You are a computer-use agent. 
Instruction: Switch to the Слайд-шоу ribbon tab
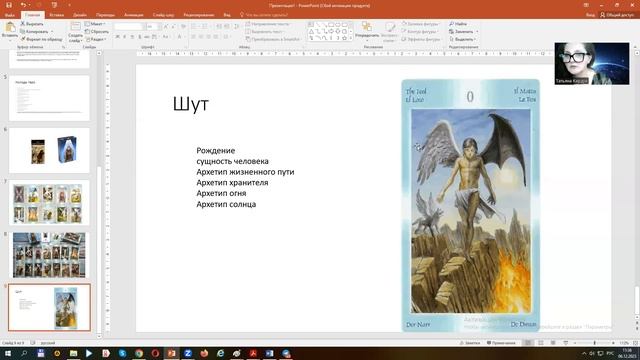163,15
